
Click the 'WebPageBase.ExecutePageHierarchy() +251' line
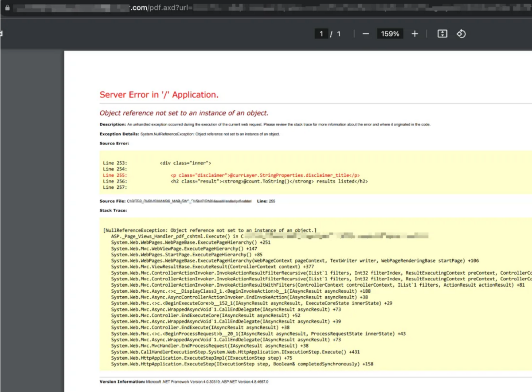tap(191, 243)
